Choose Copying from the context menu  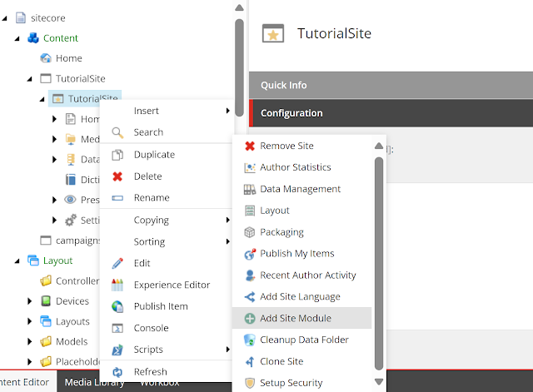(167, 220)
